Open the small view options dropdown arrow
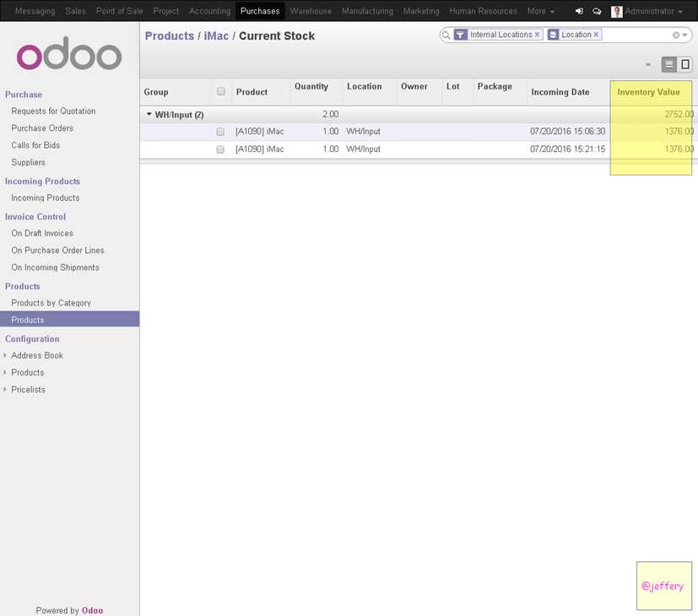 click(647, 65)
